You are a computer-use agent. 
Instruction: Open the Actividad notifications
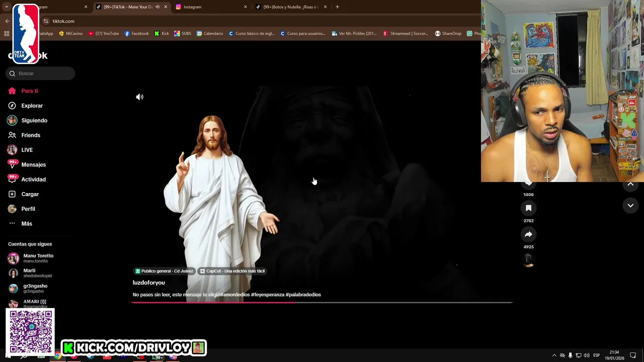click(27, 179)
